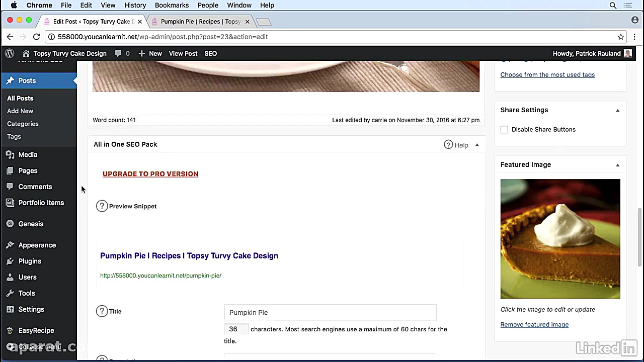Open Categories in Posts submenu

[x=23, y=124]
